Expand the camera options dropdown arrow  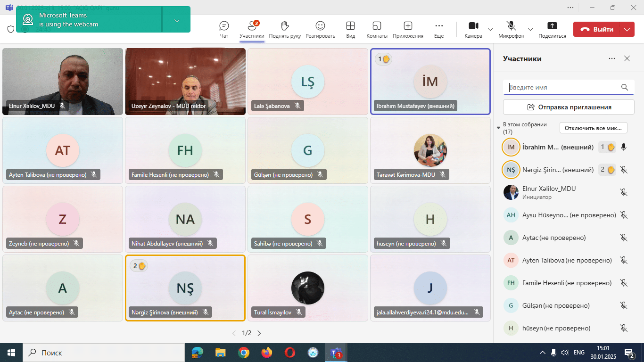click(490, 29)
